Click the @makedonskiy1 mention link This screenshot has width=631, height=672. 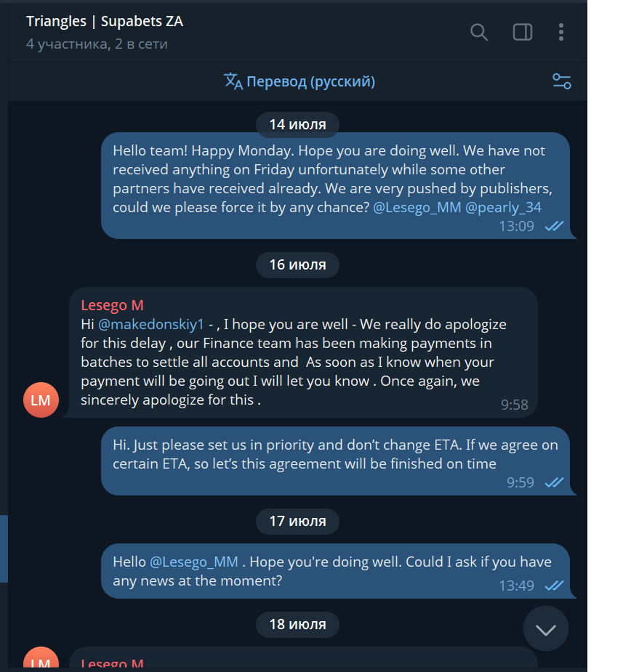pos(151,324)
